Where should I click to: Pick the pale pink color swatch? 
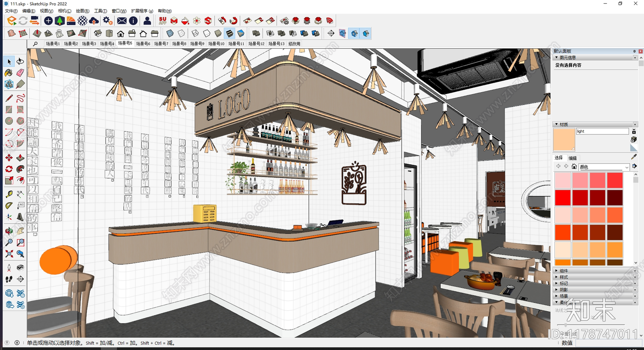[x=563, y=180]
